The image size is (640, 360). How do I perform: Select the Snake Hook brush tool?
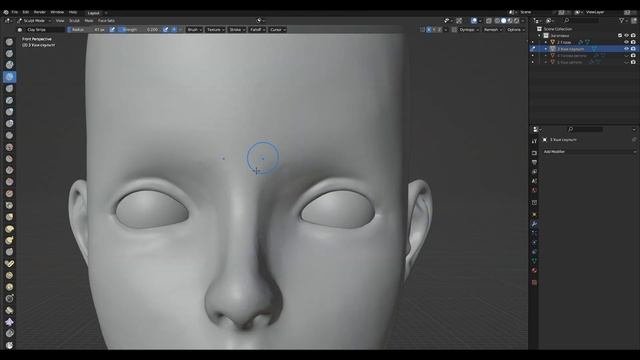coord(9,240)
